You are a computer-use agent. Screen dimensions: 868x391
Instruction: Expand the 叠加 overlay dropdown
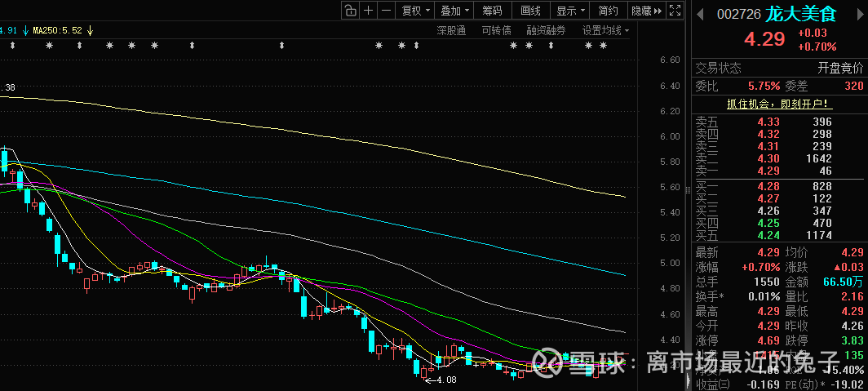[x=454, y=11]
